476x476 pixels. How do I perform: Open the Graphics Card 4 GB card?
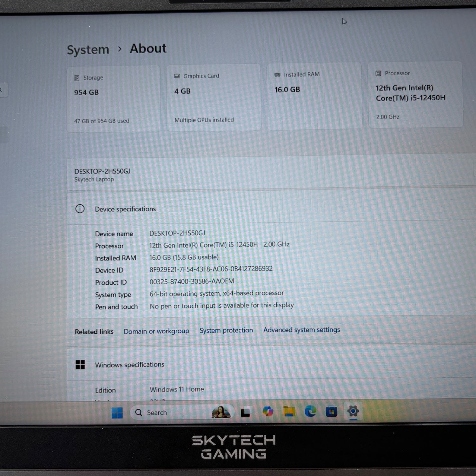(214, 98)
